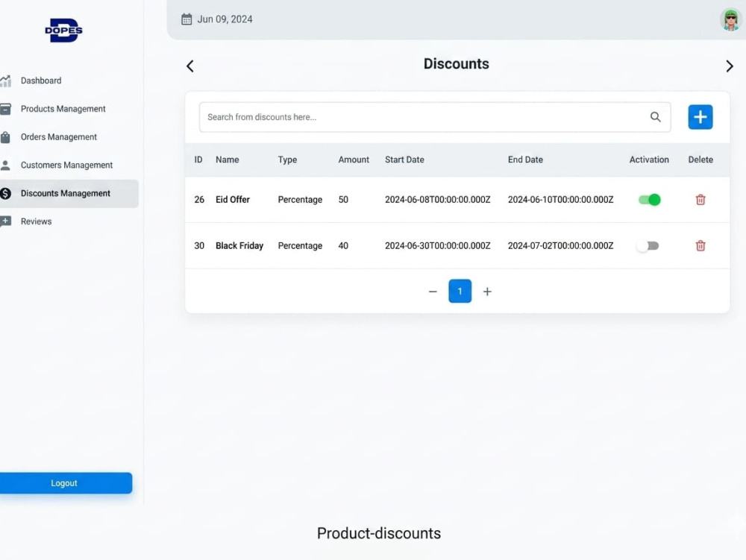Click the End Date column header
Screen dimensions: 746x560
pos(525,160)
